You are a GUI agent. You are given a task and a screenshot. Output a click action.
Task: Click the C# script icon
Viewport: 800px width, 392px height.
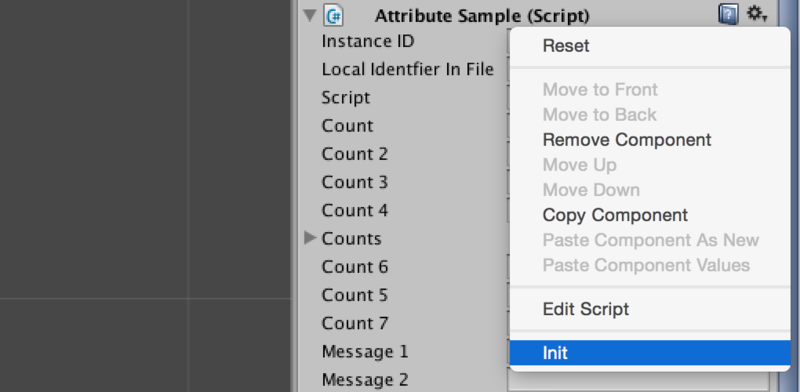coord(333,15)
